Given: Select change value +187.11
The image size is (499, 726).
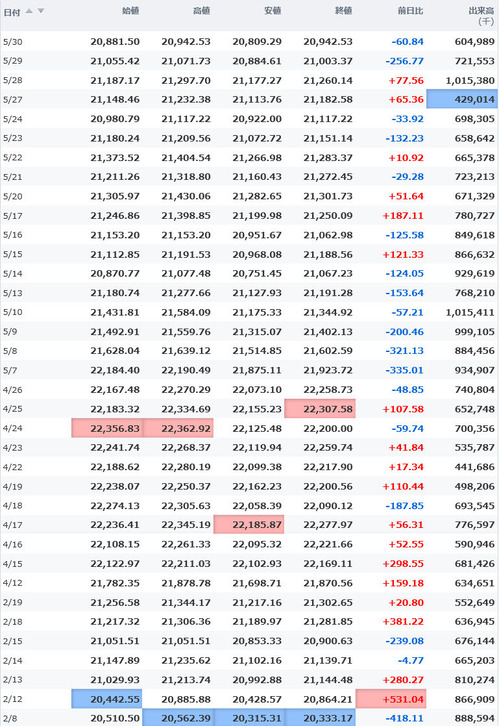Looking at the screenshot, I should (x=403, y=216).
